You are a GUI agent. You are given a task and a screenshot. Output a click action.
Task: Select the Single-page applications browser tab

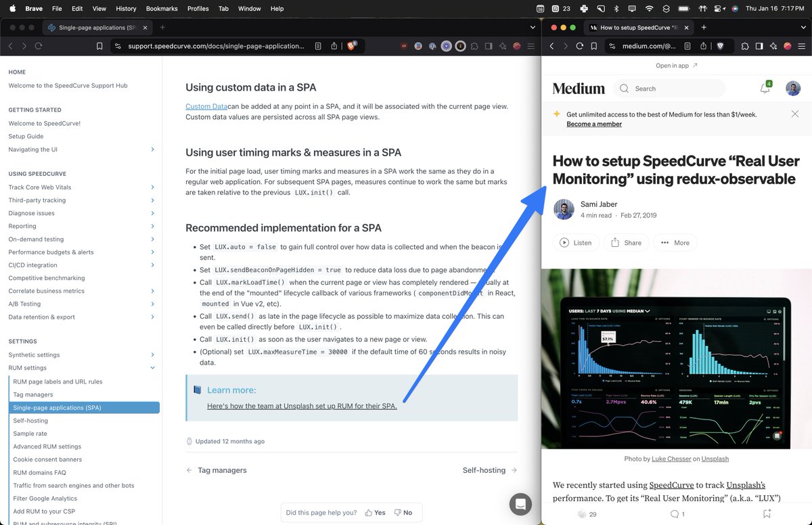click(x=97, y=28)
